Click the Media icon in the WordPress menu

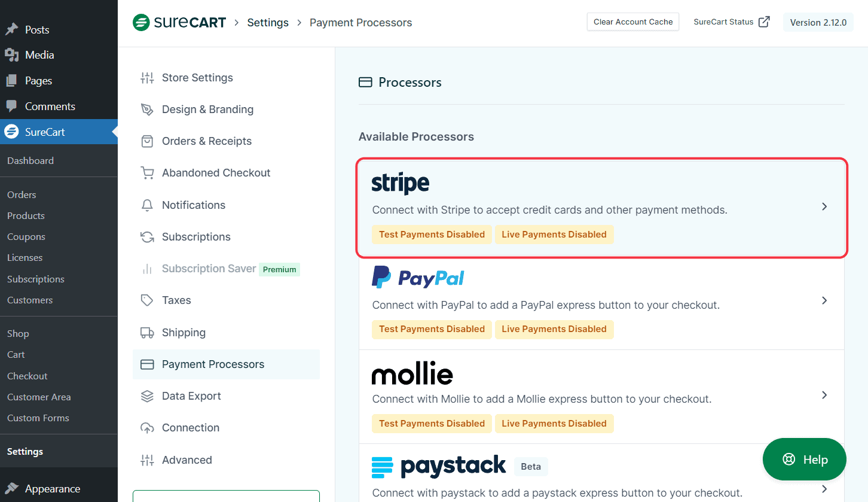pos(11,55)
